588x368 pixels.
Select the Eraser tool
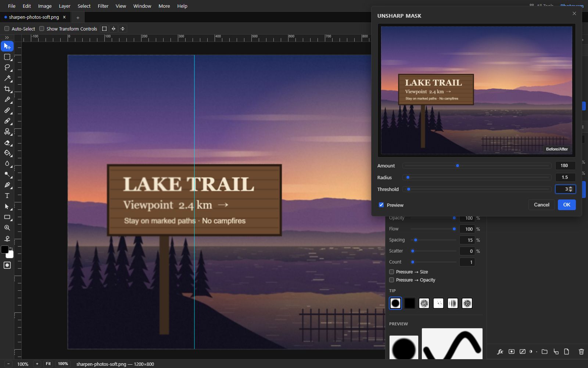click(x=7, y=142)
